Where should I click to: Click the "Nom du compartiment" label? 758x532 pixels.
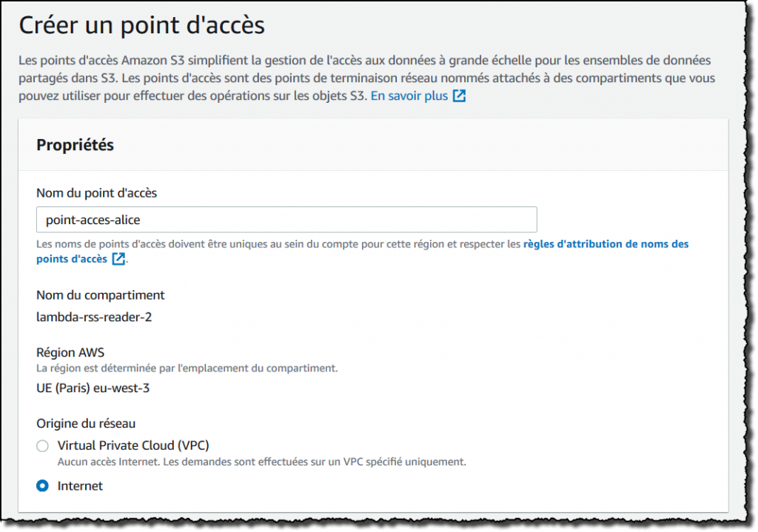101,294
